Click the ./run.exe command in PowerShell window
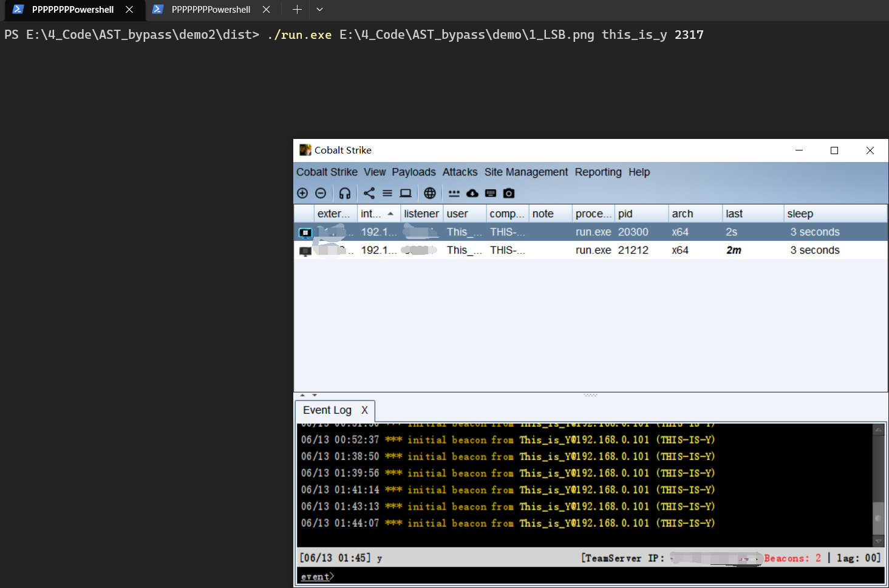The image size is (889, 588). point(299,35)
